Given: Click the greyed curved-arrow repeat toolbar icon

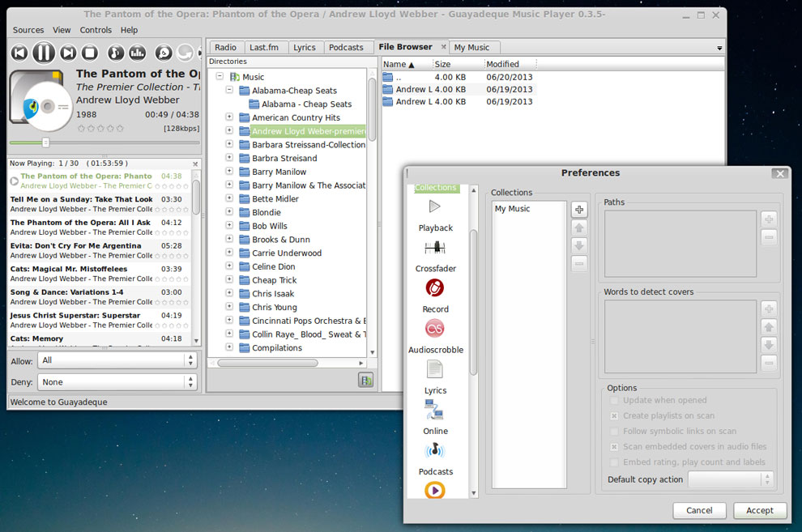Looking at the screenshot, I should [x=185, y=53].
